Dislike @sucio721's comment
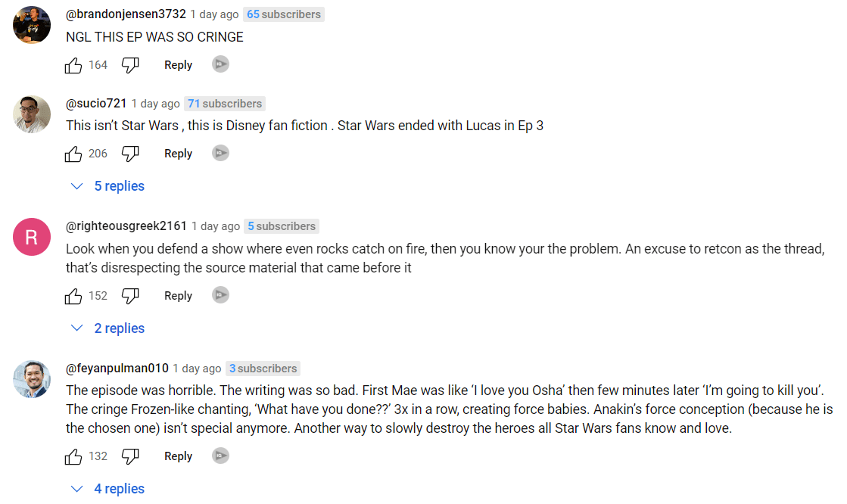847x504 pixels. [130, 154]
